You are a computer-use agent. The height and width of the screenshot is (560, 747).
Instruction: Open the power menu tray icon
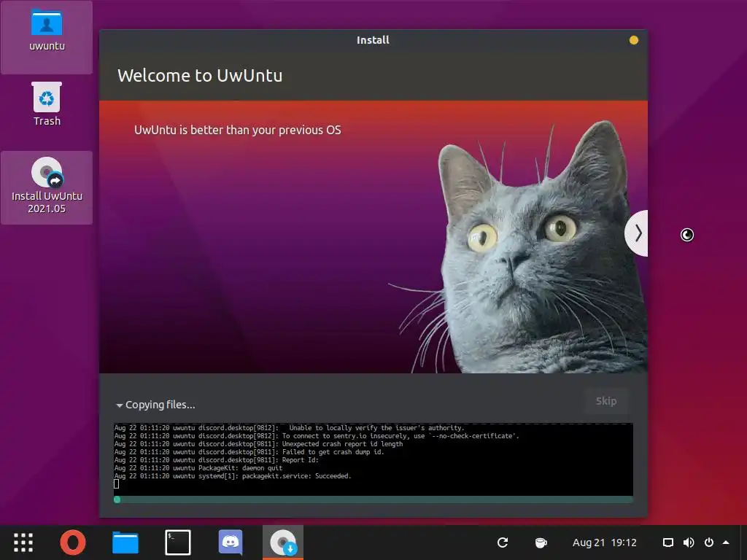coord(709,542)
